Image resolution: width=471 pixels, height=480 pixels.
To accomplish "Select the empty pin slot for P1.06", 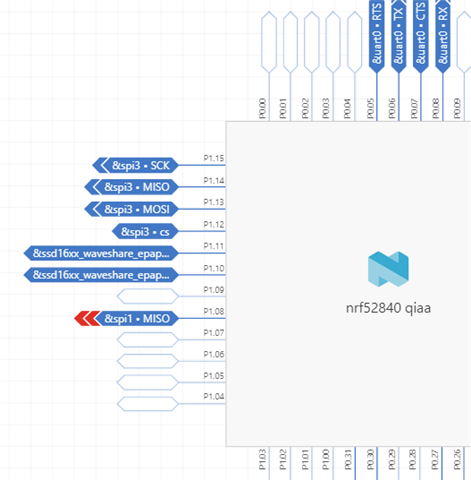I will coord(148,361).
